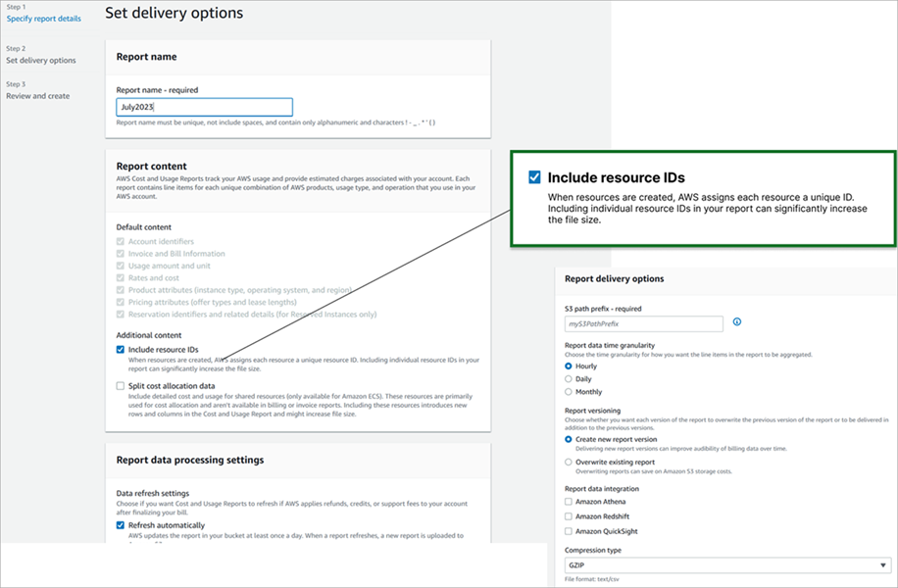Click the info icon beside S3 path prefix
898x588 pixels.
[x=736, y=323]
